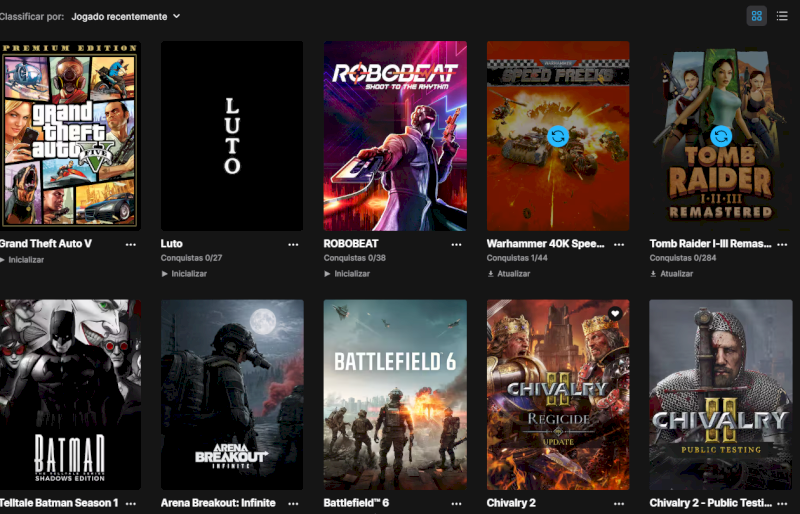Open more options for ROBOBEAT

coord(456,244)
